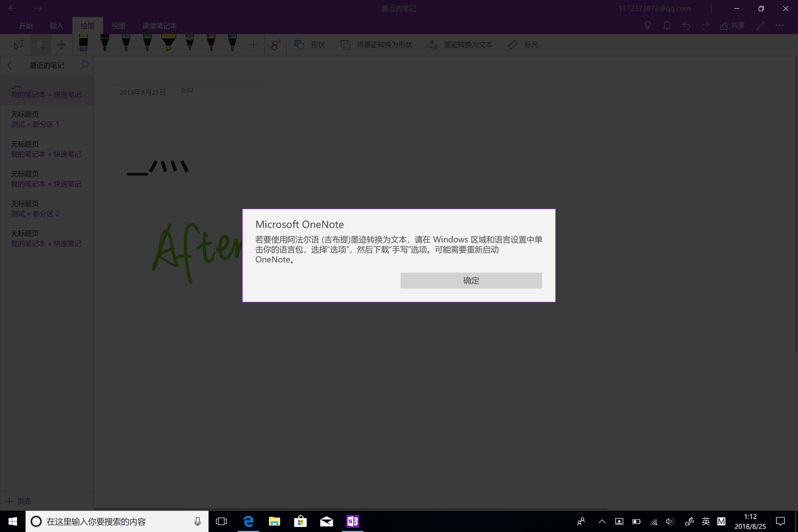Image resolution: width=798 pixels, height=532 pixels.
Task: Add a new pen with plus icon
Action: (253, 44)
